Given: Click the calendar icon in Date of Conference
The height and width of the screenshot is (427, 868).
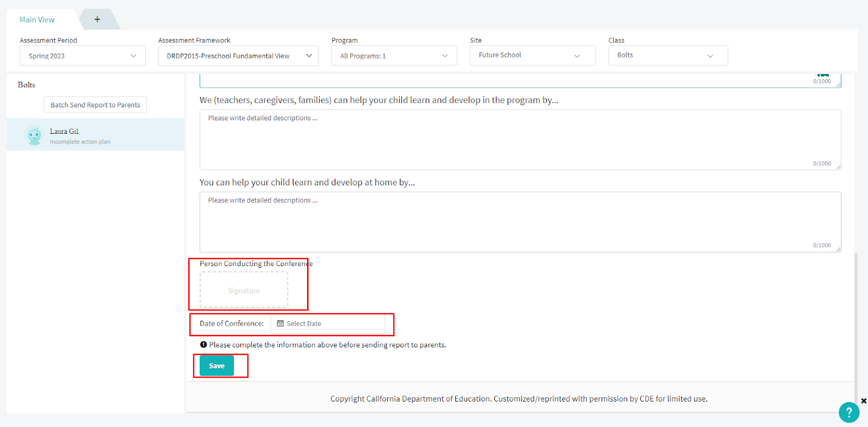Looking at the screenshot, I should 280,324.
